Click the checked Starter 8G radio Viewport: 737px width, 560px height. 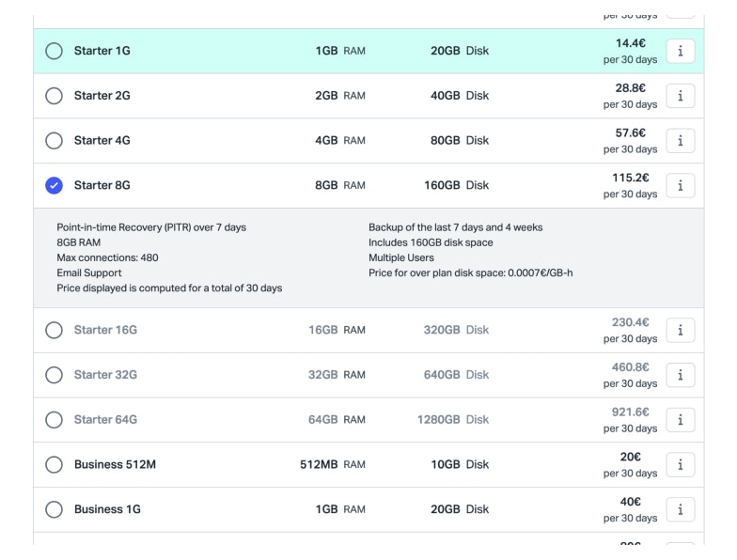[55, 186]
